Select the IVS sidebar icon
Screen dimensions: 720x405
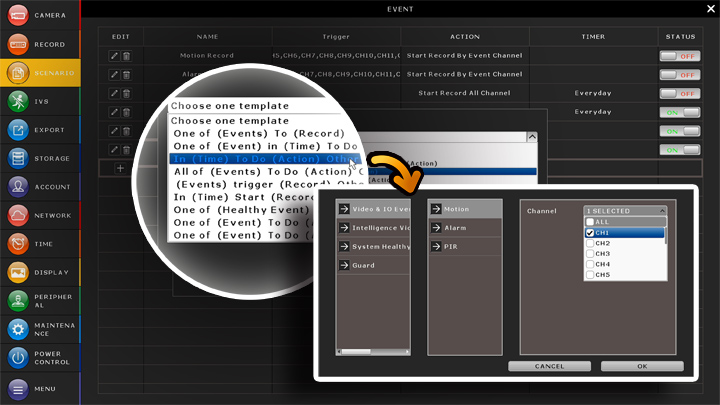(x=18, y=101)
